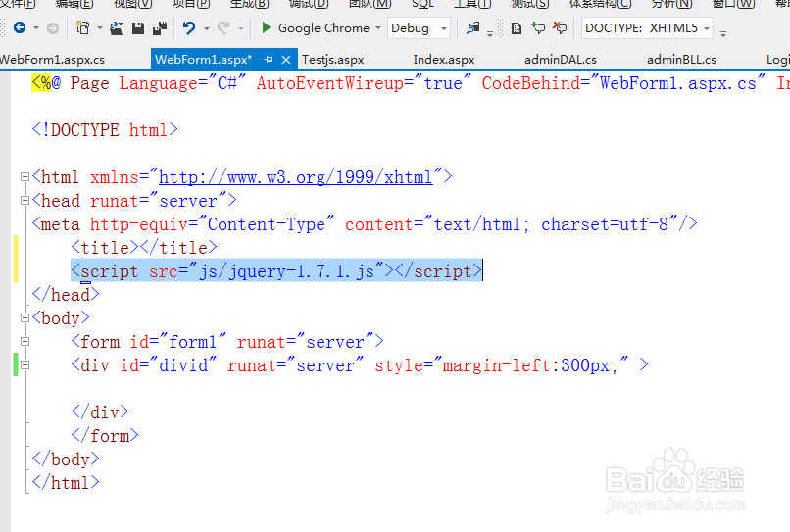790x532 pixels.
Task: Navigate backward with the blue back arrow
Action: 20,27
